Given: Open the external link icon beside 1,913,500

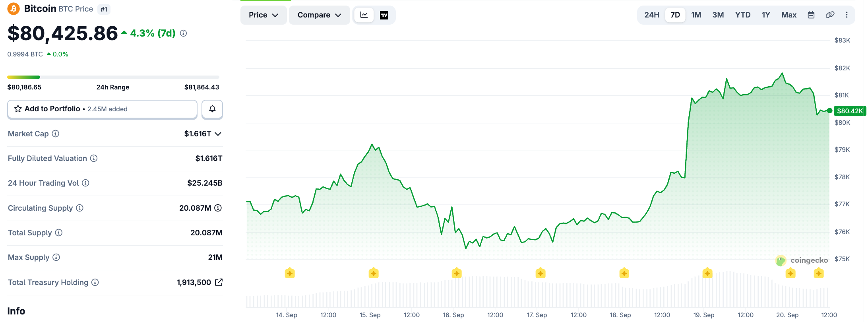Looking at the screenshot, I should click(x=219, y=282).
